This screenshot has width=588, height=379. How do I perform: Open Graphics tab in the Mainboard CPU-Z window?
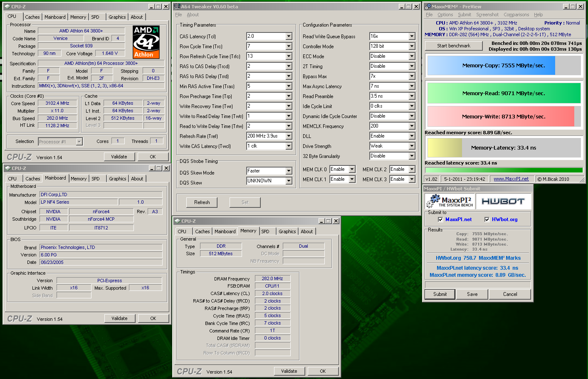point(117,179)
